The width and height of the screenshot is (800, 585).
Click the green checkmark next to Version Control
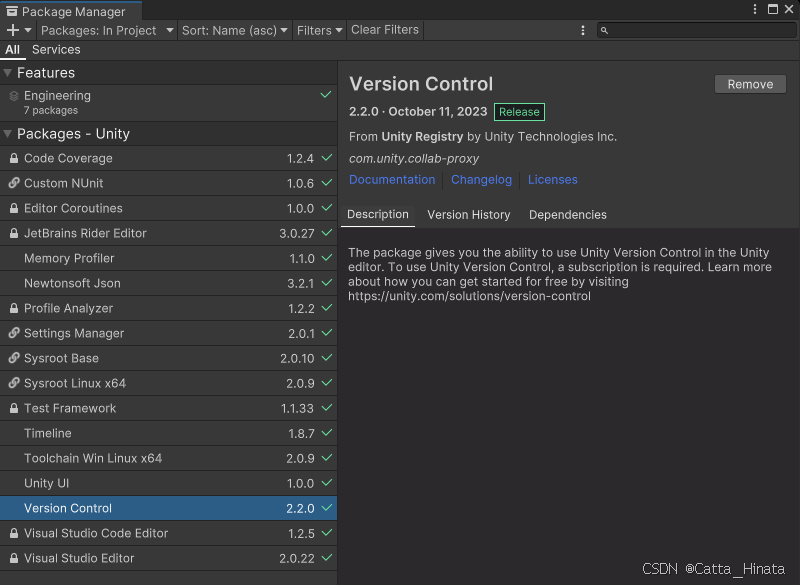click(x=328, y=508)
